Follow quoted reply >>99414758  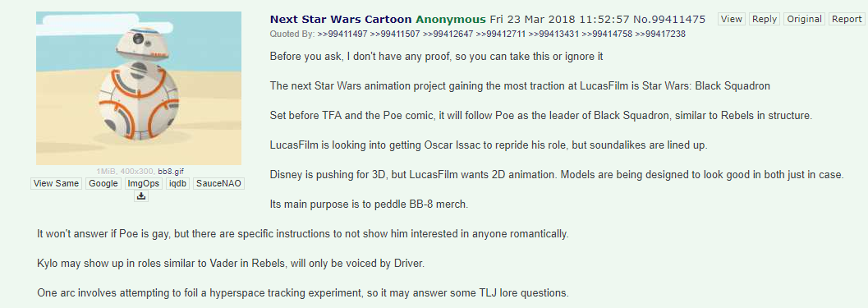point(607,34)
